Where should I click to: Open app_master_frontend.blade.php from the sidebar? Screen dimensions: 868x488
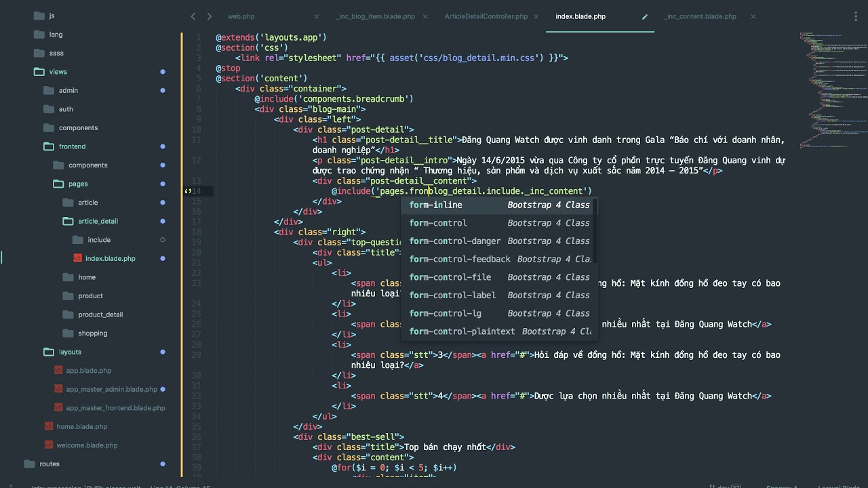tap(115, 408)
